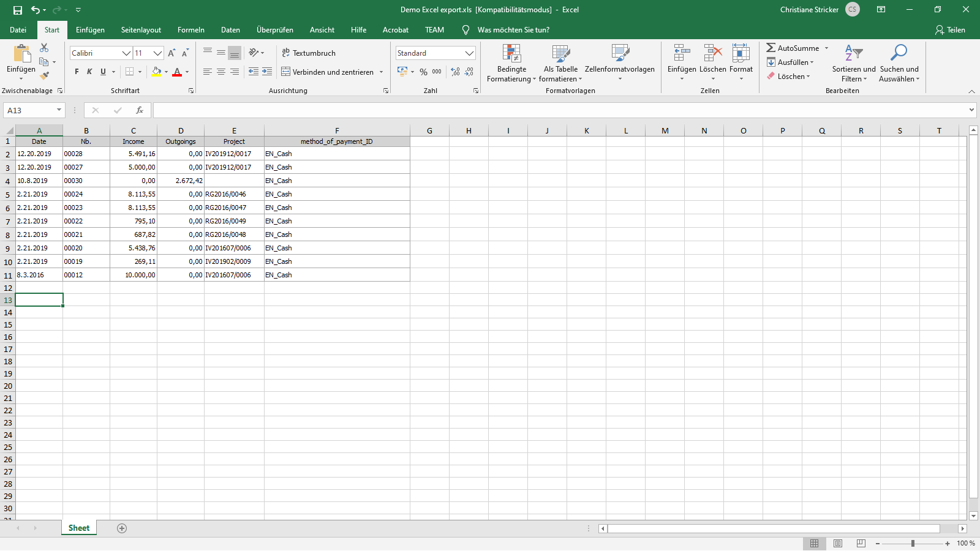Switch to the Formeln ribbon tab

(x=190, y=30)
